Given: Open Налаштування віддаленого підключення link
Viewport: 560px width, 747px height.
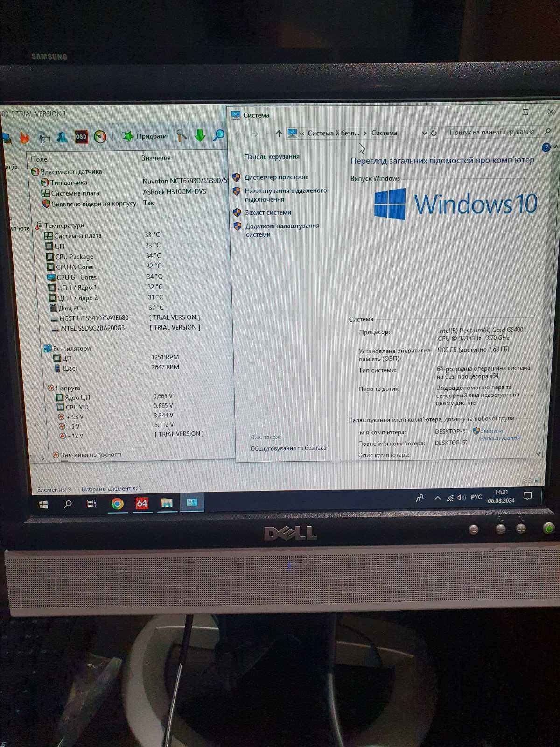Looking at the screenshot, I should click(286, 195).
